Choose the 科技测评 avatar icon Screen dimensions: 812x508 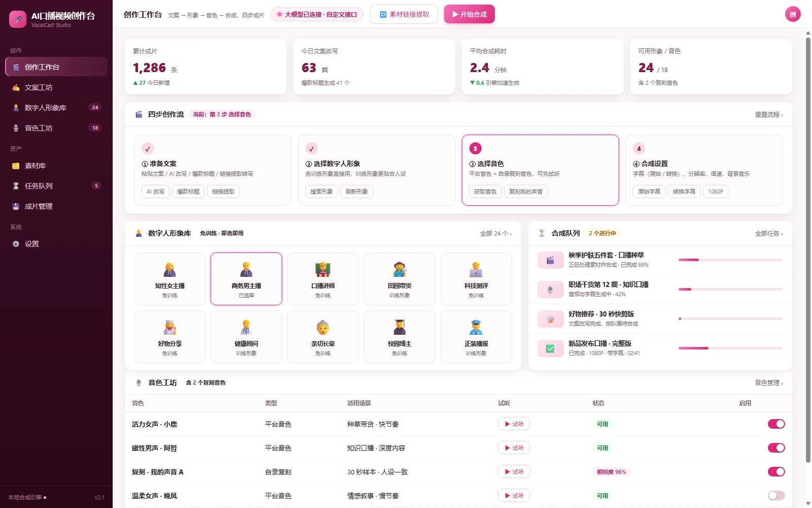coord(476,269)
